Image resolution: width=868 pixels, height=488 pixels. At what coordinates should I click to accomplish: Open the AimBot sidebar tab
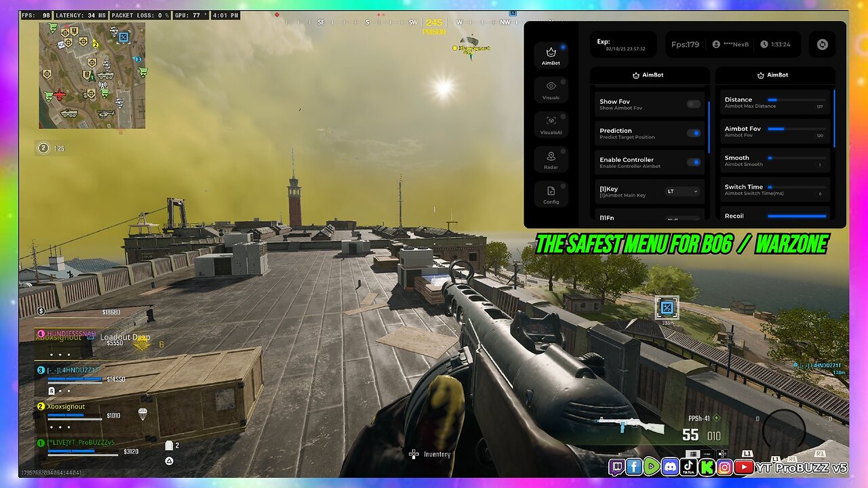pyautogui.click(x=551, y=55)
